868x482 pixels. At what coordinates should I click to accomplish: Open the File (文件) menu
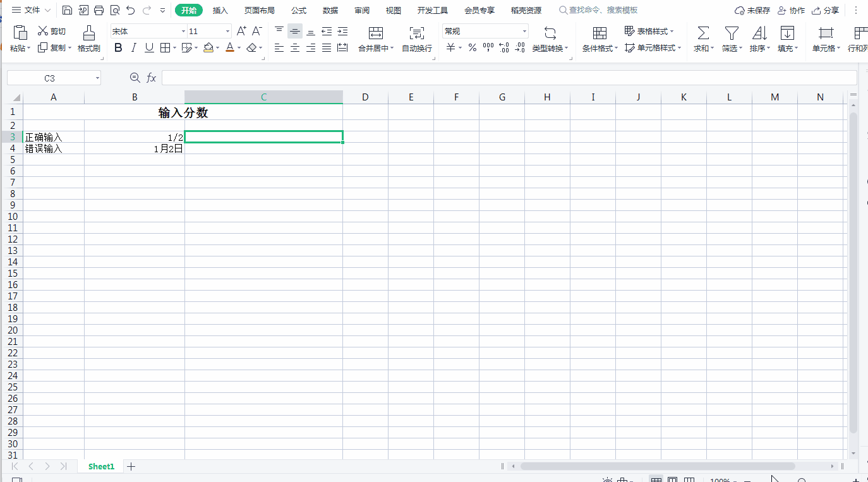coord(32,10)
